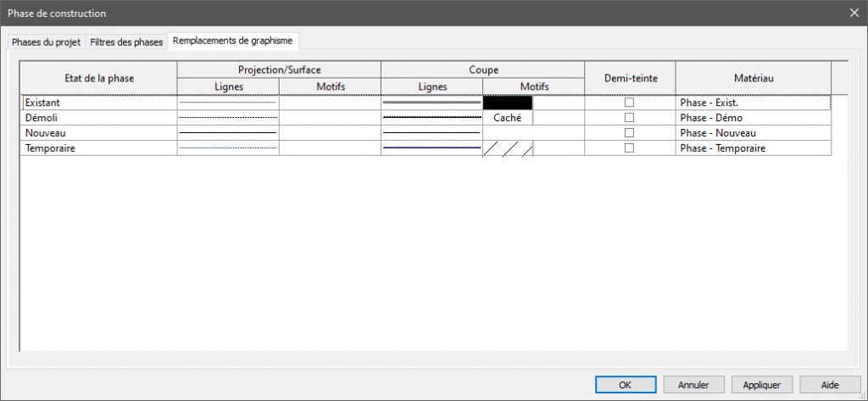The height and width of the screenshot is (401, 868).
Task: Switch to the Phases du projet tab
Action: click(x=47, y=42)
